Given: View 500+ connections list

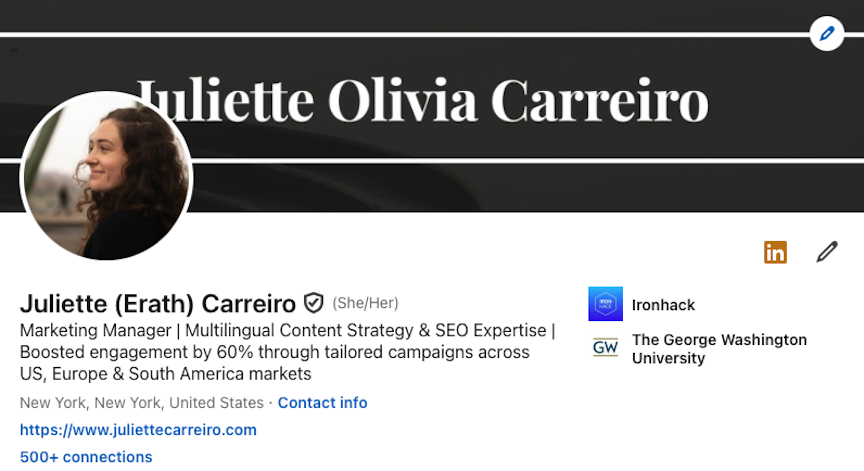Looking at the screenshot, I should (86, 457).
